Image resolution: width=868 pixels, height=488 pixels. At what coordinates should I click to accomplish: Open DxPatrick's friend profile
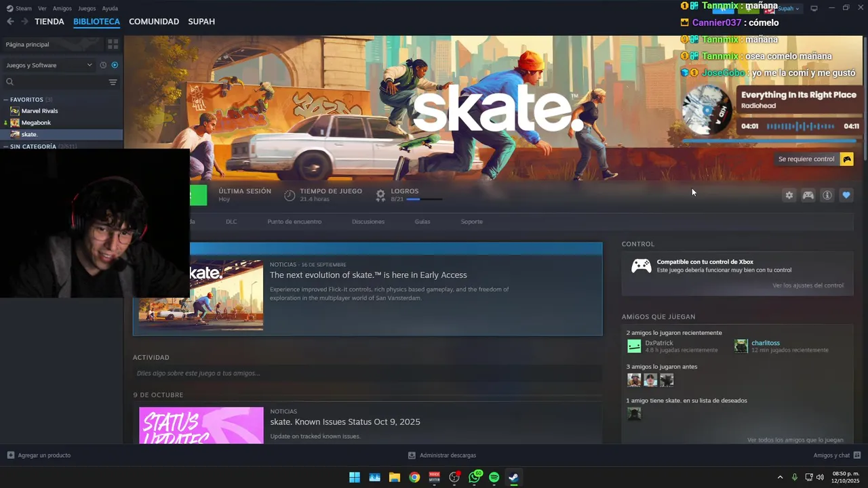click(659, 343)
